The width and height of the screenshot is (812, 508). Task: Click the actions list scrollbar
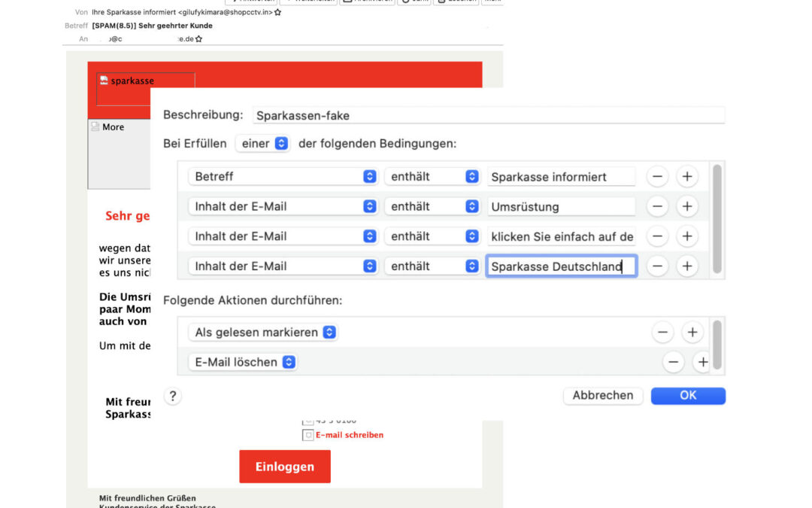coord(717,345)
